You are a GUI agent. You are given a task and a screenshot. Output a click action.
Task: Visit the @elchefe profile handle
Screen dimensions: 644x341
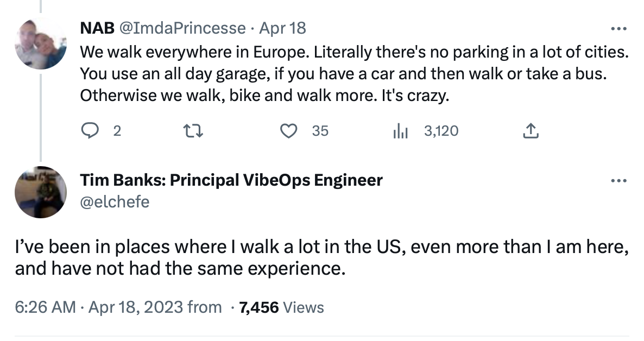(115, 202)
